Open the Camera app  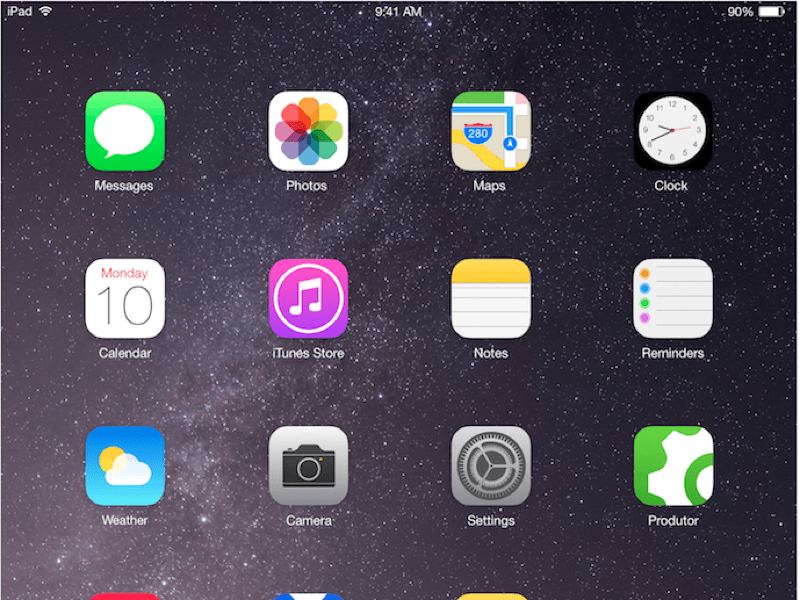click(x=308, y=466)
